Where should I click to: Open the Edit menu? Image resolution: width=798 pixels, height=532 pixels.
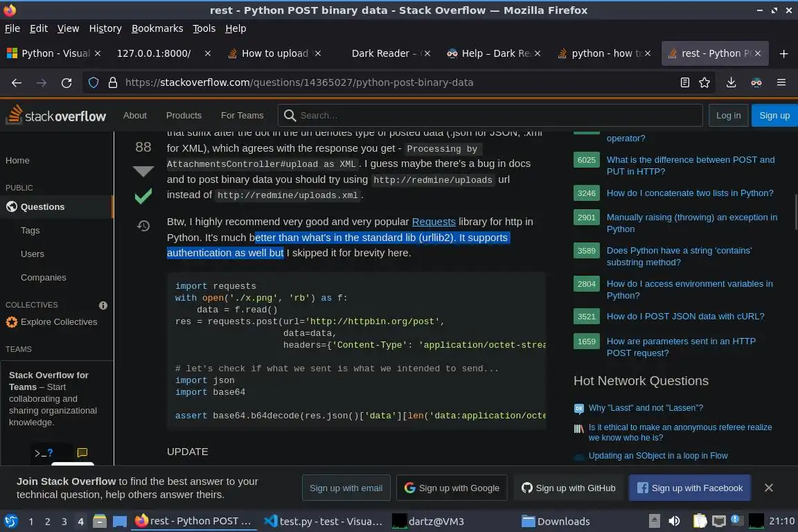click(39, 28)
